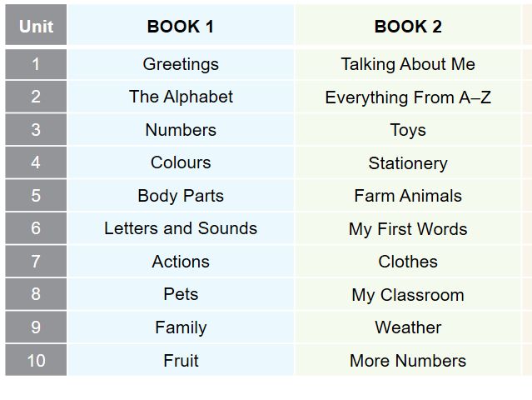Select the Colours cell
The image size is (532, 400).
click(x=181, y=162)
